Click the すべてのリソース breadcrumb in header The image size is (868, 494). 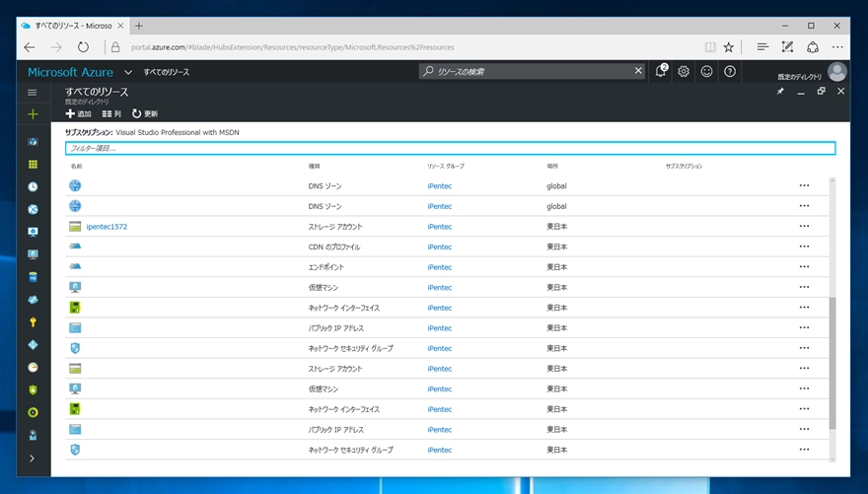click(x=166, y=72)
